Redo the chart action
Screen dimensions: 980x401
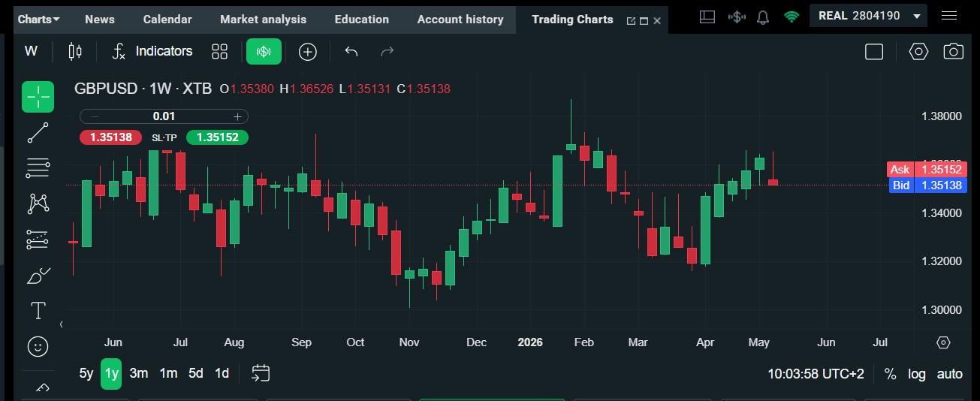point(387,51)
